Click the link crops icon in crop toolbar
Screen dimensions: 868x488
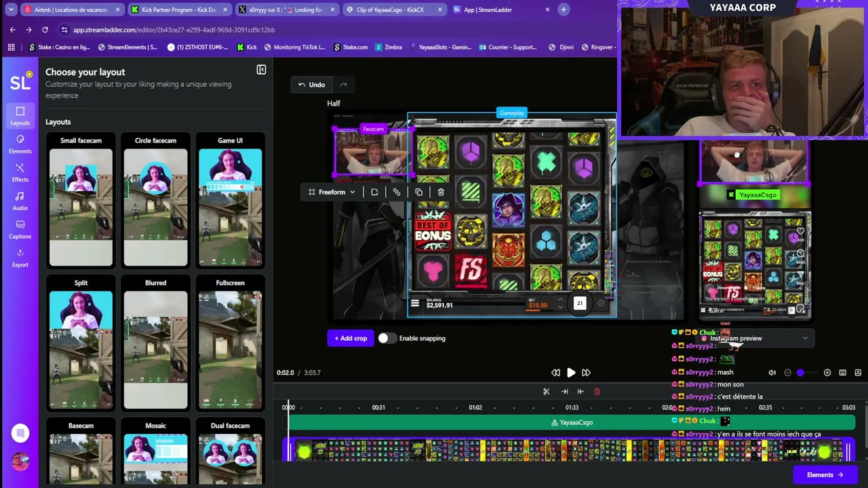point(397,192)
